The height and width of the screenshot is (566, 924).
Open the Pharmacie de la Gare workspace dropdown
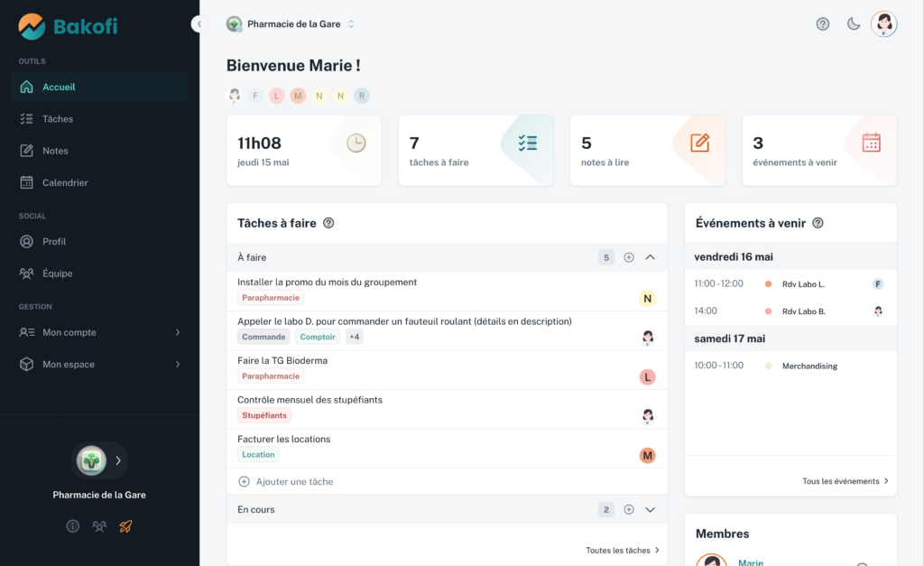pyautogui.click(x=291, y=24)
